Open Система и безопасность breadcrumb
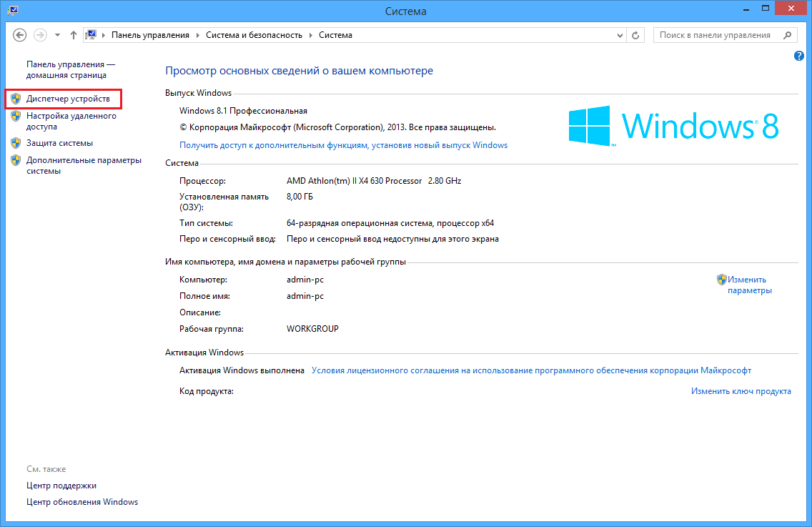Screen dimensions: 812x527 point(254,35)
